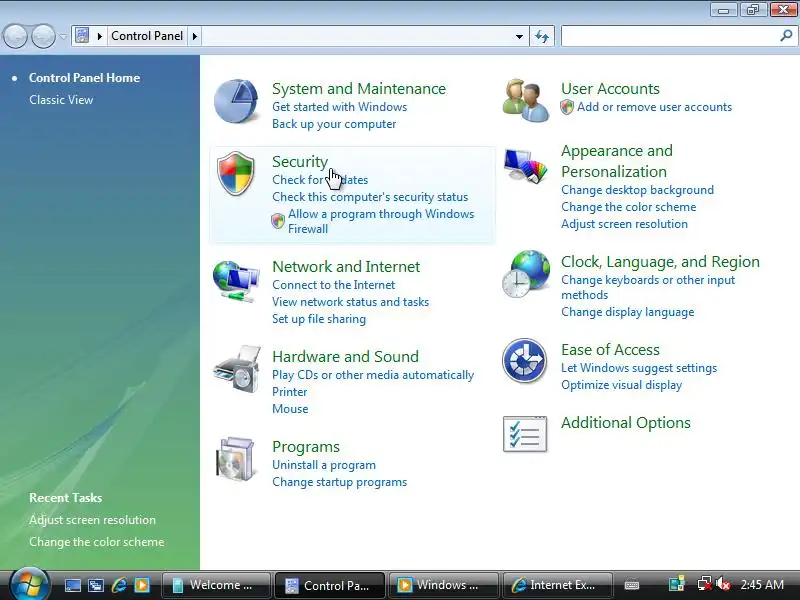The image size is (800, 600).
Task: Click Switch between windows quick launch icon
Action: coord(95,585)
